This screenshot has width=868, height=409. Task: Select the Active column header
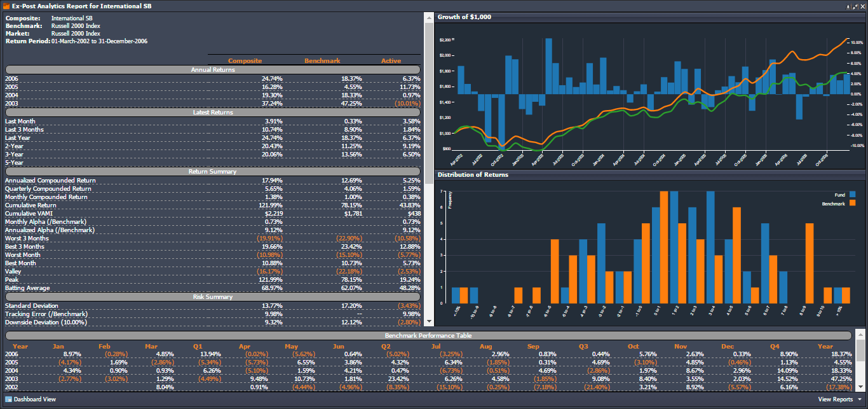click(x=391, y=61)
